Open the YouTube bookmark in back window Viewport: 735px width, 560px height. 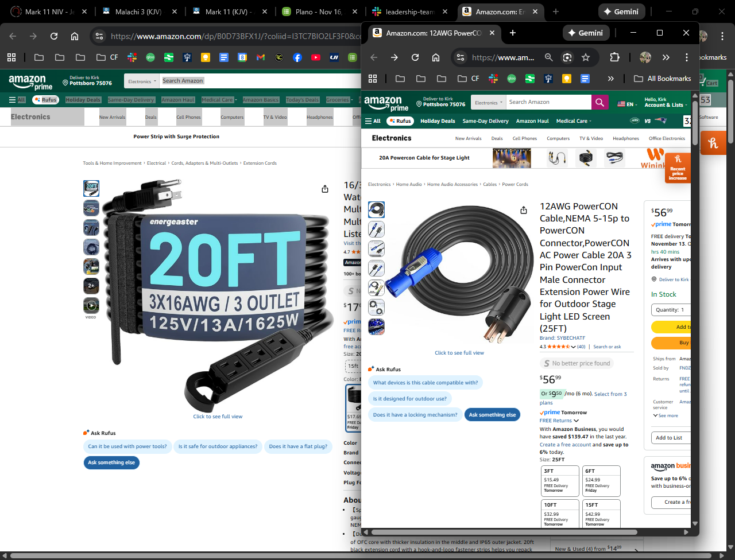click(315, 57)
